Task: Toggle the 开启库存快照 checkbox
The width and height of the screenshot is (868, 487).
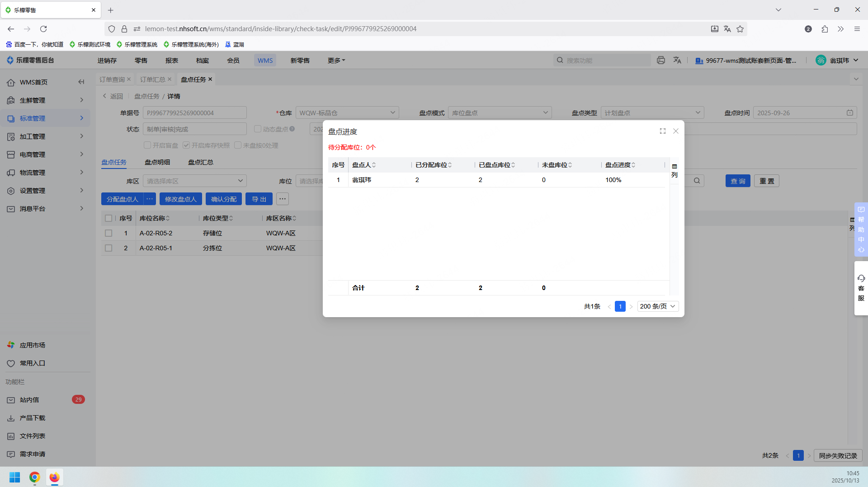Action: tap(186, 145)
